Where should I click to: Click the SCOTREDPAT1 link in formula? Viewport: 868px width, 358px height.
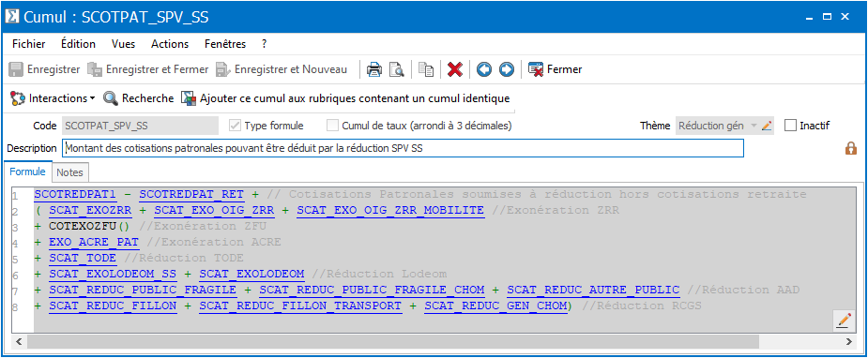75,195
